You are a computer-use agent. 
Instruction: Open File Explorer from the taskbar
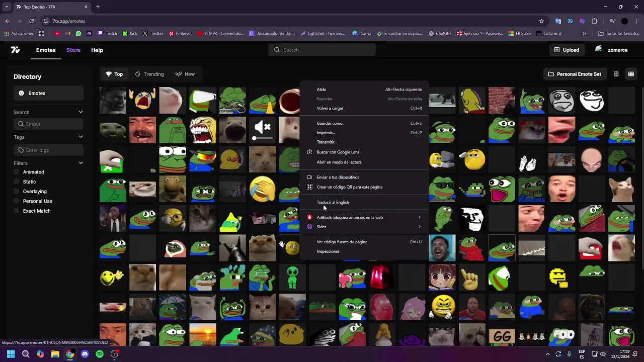(x=55, y=354)
